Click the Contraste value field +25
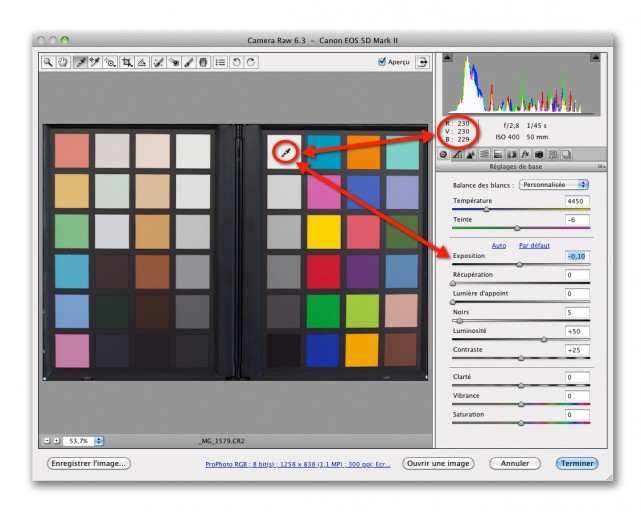The height and width of the screenshot is (512, 641). [x=577, y=350]
